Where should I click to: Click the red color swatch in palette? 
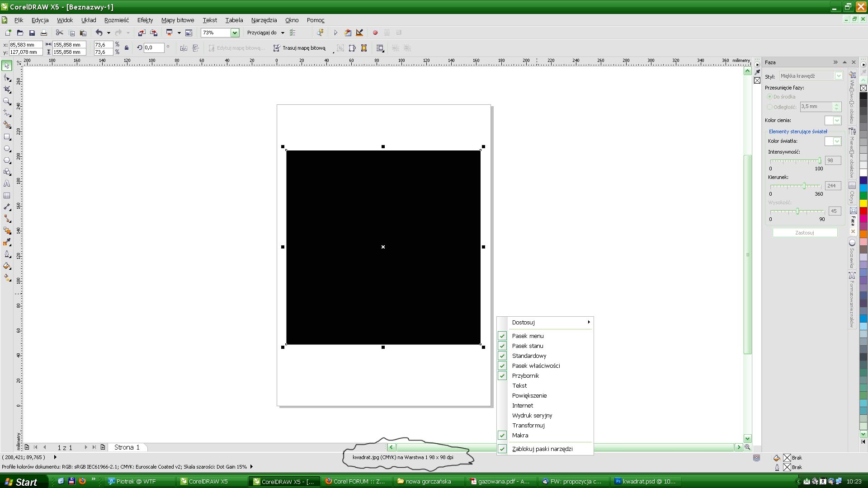pyautogui.click(x=863, y=211)
